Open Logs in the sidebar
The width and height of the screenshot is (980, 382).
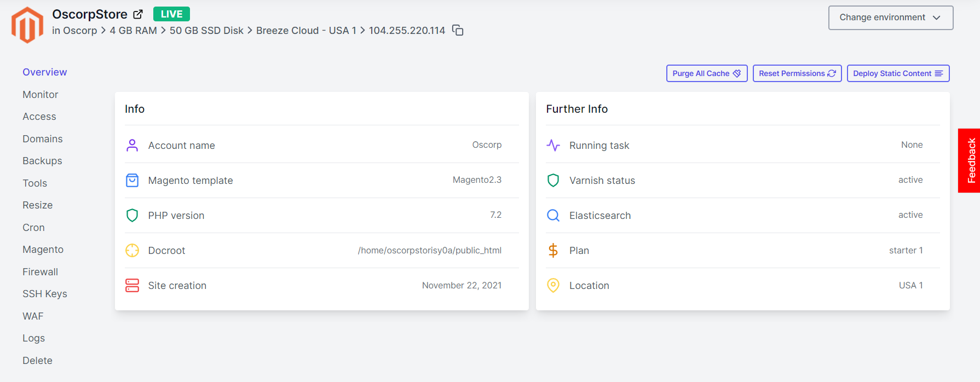coord(34,338)
